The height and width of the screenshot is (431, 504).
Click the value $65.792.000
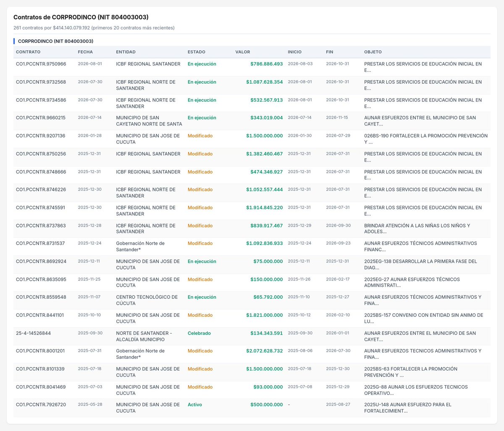[x=268, y=297]
